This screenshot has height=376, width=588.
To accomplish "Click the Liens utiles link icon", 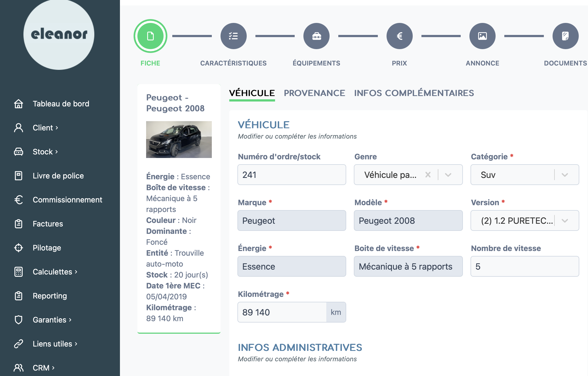I will pyautogui.click(x=19, y=344).
